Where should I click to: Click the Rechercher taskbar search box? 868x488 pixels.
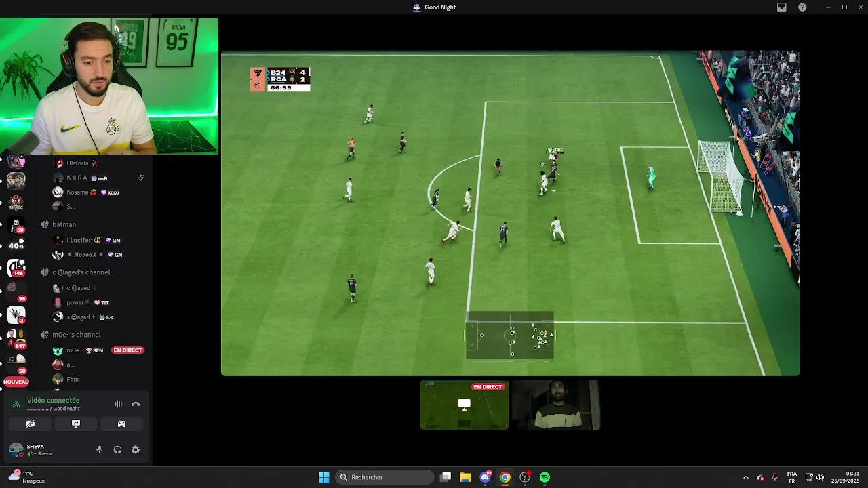385,477
